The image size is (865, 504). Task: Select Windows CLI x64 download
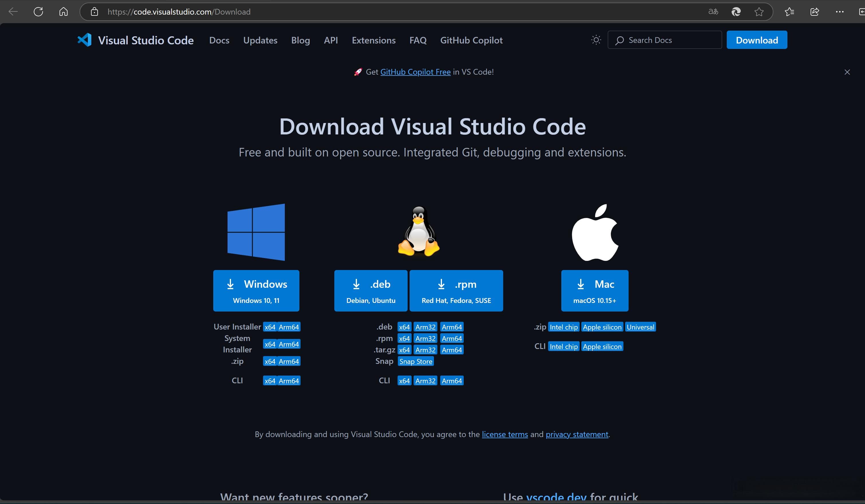pos(270,381)
